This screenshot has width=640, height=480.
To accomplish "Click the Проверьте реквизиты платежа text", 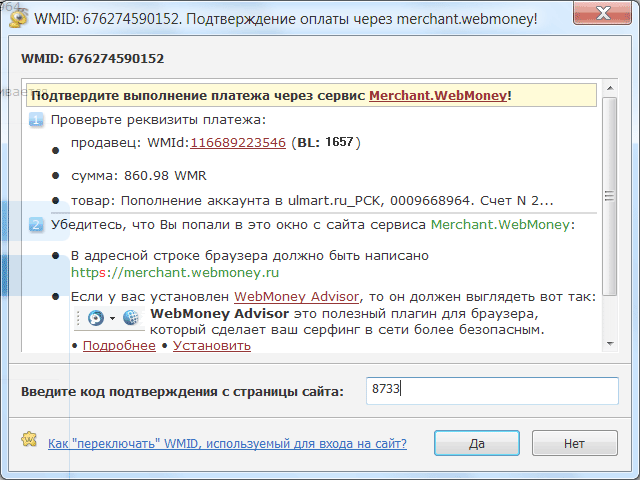I will [x=158, y=120].
